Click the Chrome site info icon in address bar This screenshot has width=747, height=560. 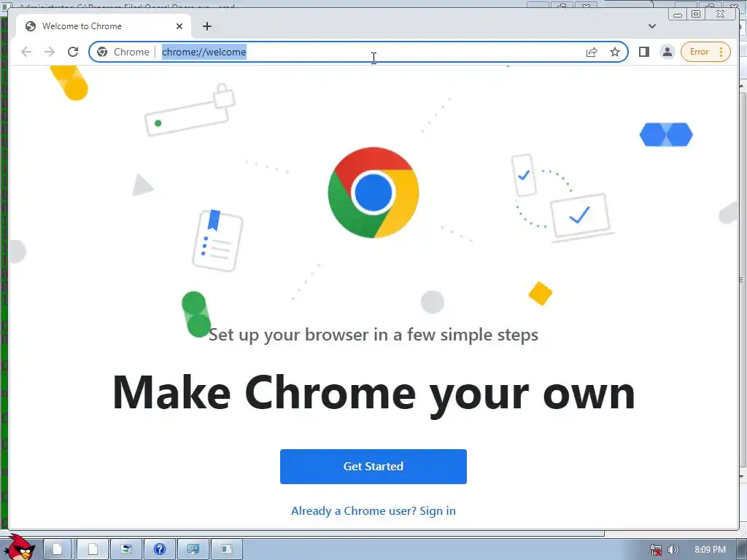102,52
